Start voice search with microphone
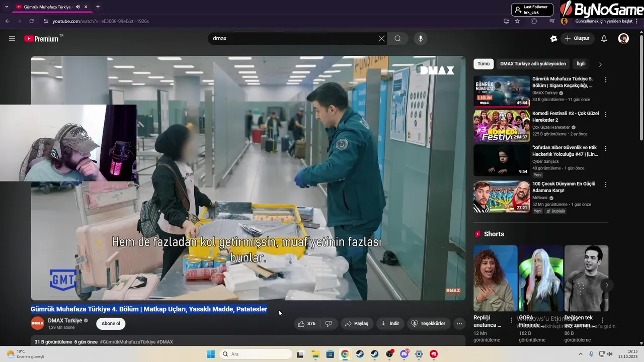Image resolution: width=644 pixels, height=362 pixels. 421,39
